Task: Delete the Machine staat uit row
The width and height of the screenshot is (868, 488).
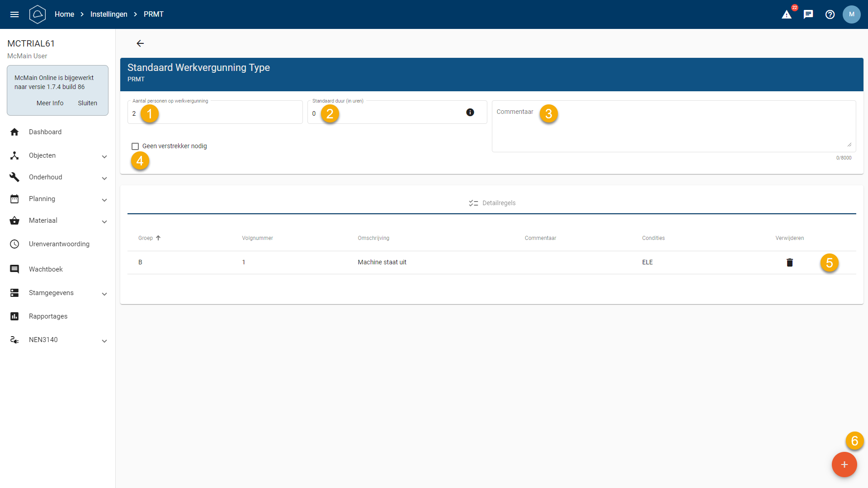Action: [789, 263]
